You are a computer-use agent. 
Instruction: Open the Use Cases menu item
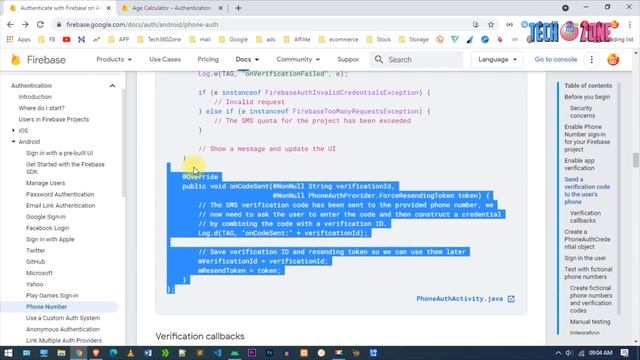(165, 60)
